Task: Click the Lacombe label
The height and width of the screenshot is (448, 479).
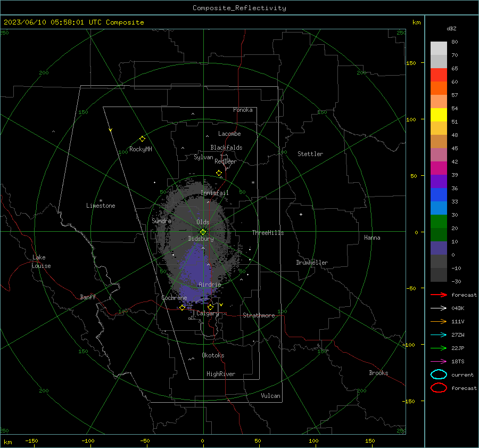Action: coord(229,134)
